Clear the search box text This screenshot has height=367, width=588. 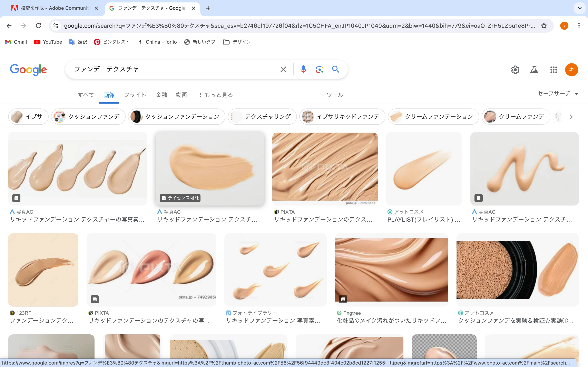point(283,69)
